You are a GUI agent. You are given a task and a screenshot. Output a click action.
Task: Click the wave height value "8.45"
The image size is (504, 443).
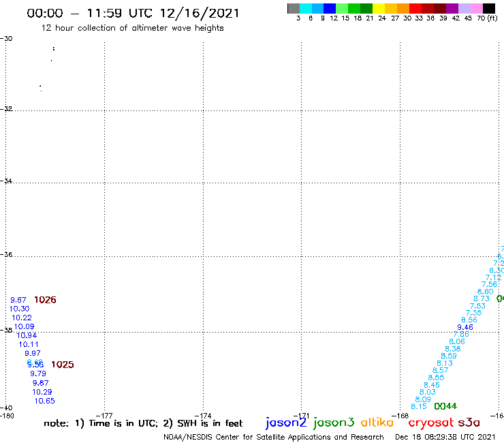(432, 385)
